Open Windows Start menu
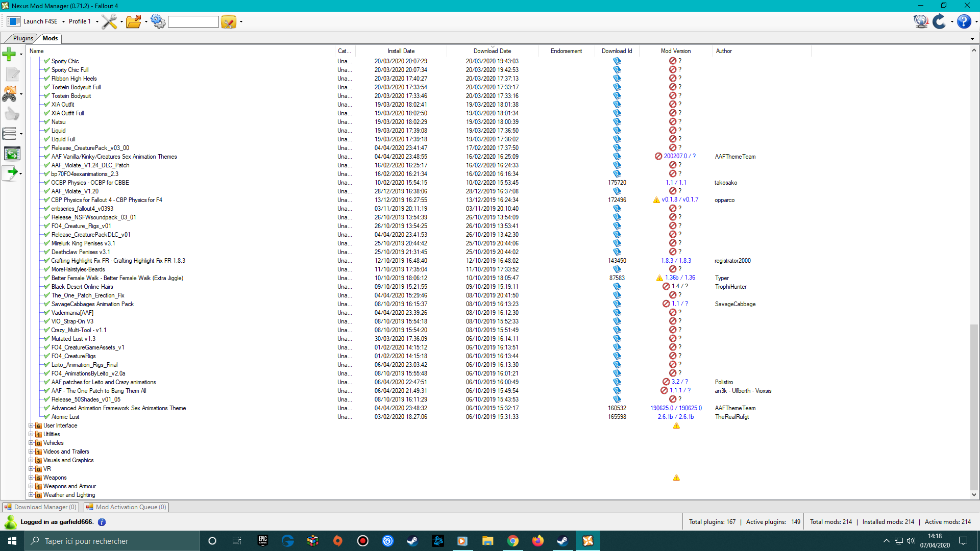 [12, 541]
